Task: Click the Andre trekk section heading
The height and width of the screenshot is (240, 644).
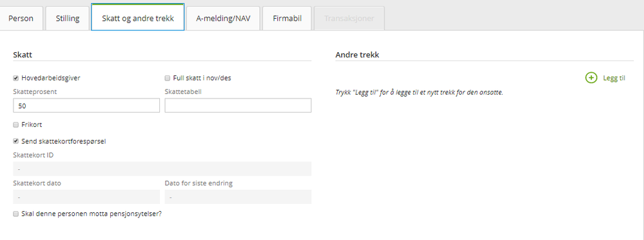Action: point(357,55)
